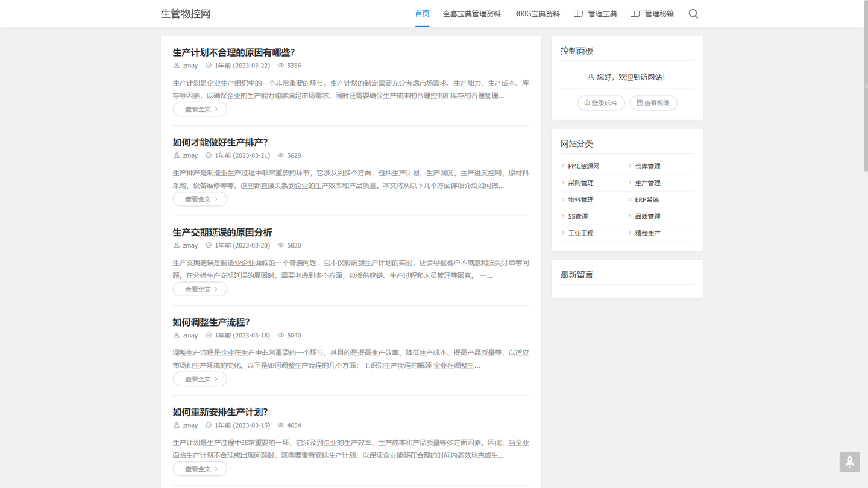Open the 生产管理 category
Viewport: 868px width, 488px height.
click(x=647, y=183)
